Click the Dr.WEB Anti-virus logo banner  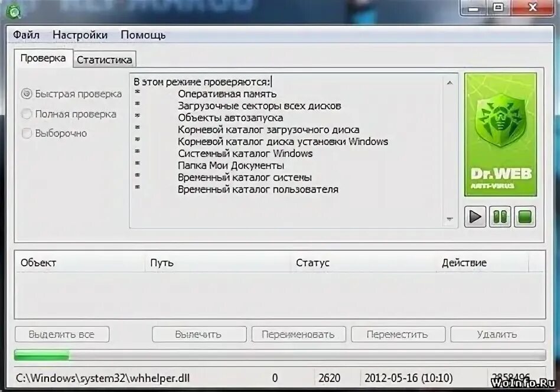[x=500, y=135]
